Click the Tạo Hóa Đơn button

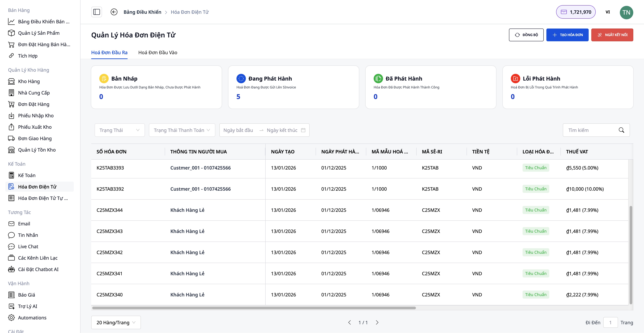coord(567,35)
